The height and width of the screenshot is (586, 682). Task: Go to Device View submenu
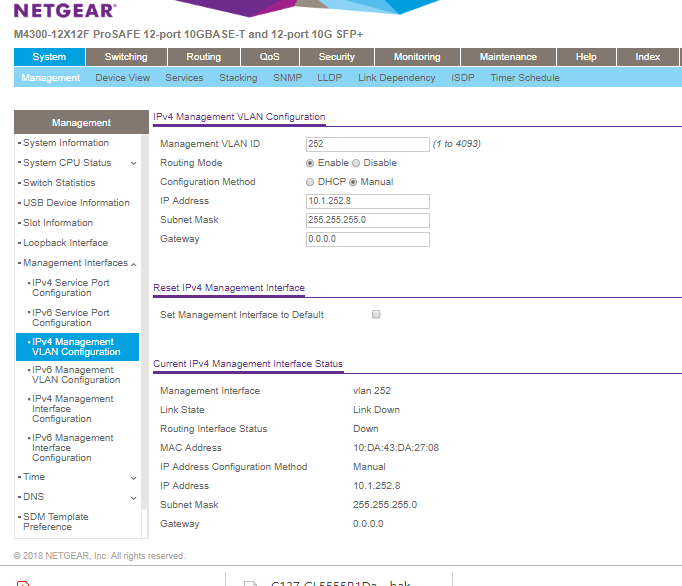(x=123, y=78)
